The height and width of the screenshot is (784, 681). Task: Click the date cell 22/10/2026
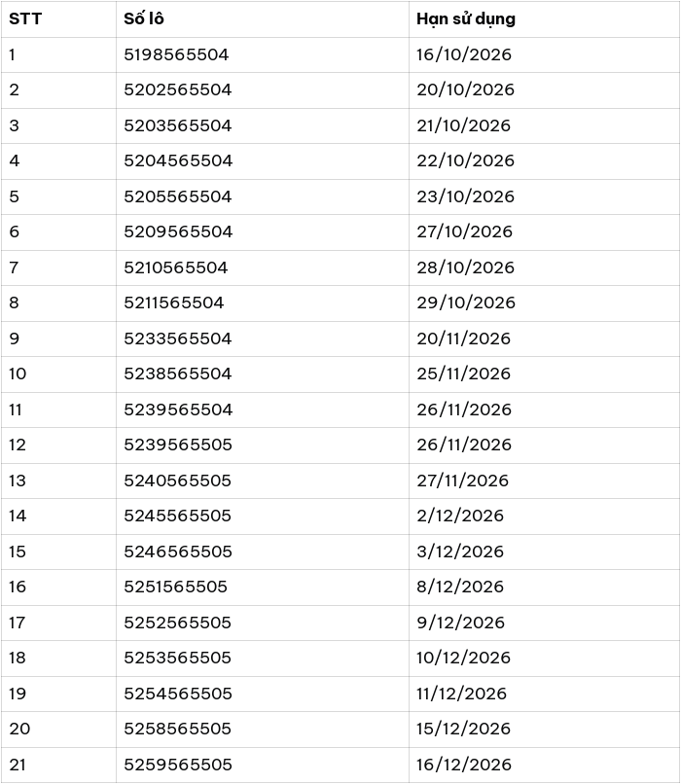[465, 160]
